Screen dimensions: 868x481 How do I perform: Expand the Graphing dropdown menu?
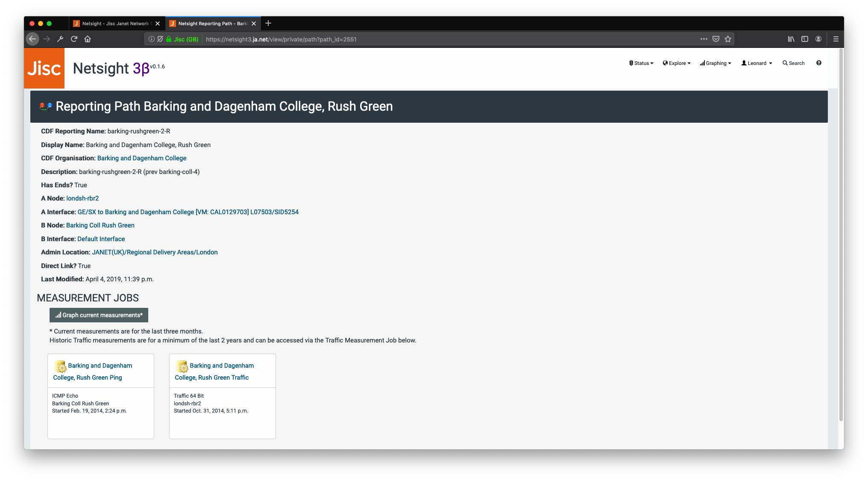pos(716,63)
